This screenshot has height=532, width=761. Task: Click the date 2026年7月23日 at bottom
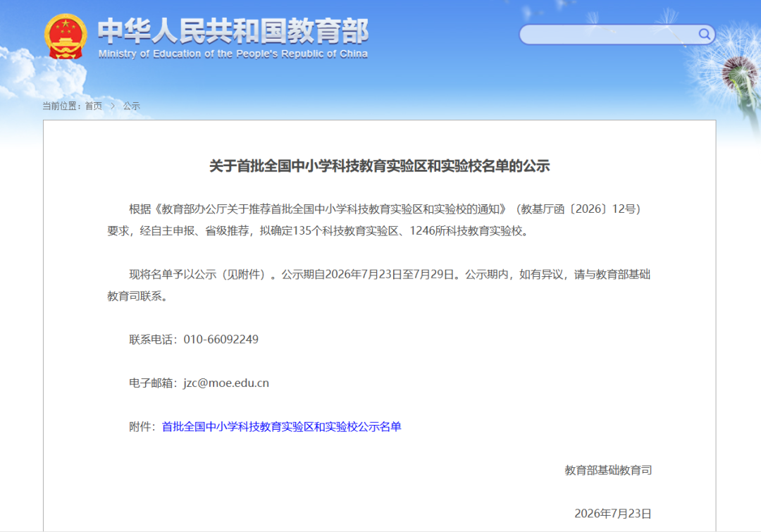click(613, 514)
